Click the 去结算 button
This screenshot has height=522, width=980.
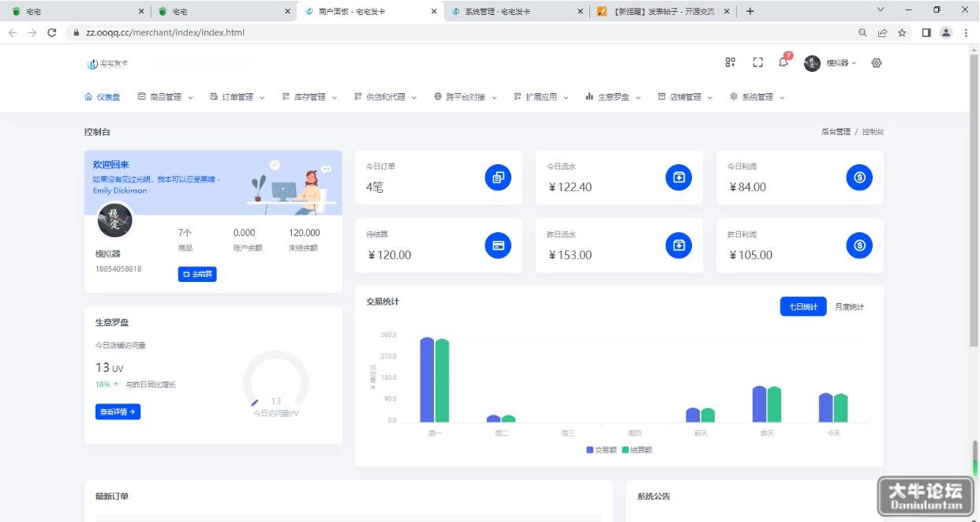coord(197,274)
